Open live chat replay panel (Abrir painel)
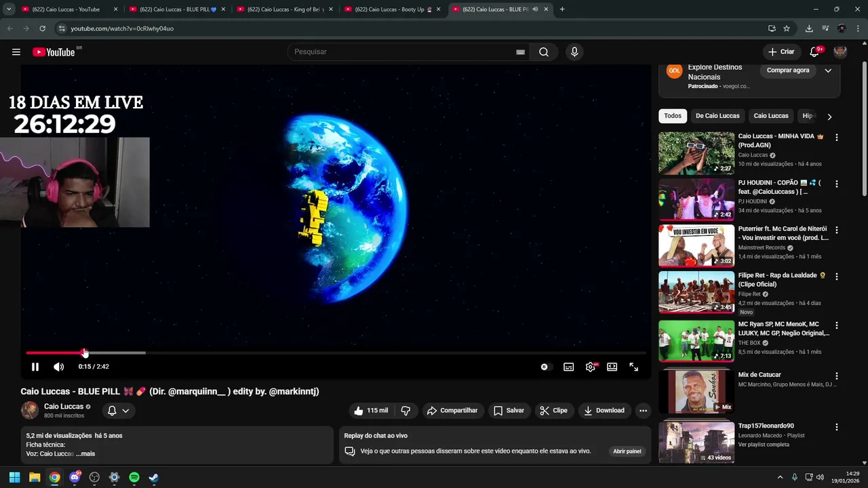868x488 pixels. [x=627, y=451]
